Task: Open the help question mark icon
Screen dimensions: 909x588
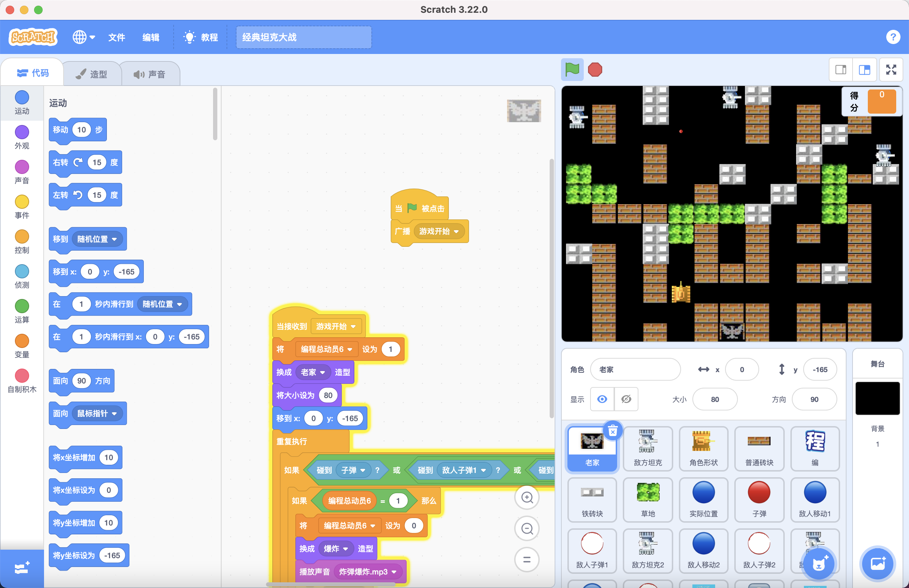Action: (893, 37)
